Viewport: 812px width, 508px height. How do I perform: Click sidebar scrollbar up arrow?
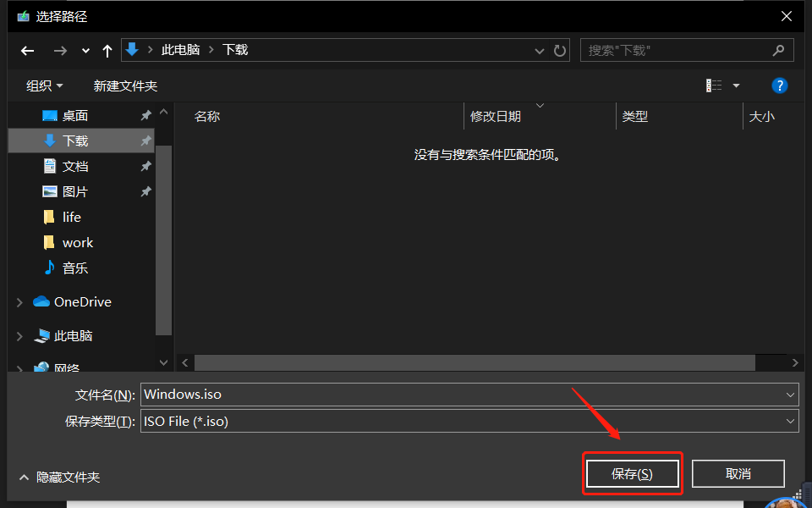[x=163, y=112]
